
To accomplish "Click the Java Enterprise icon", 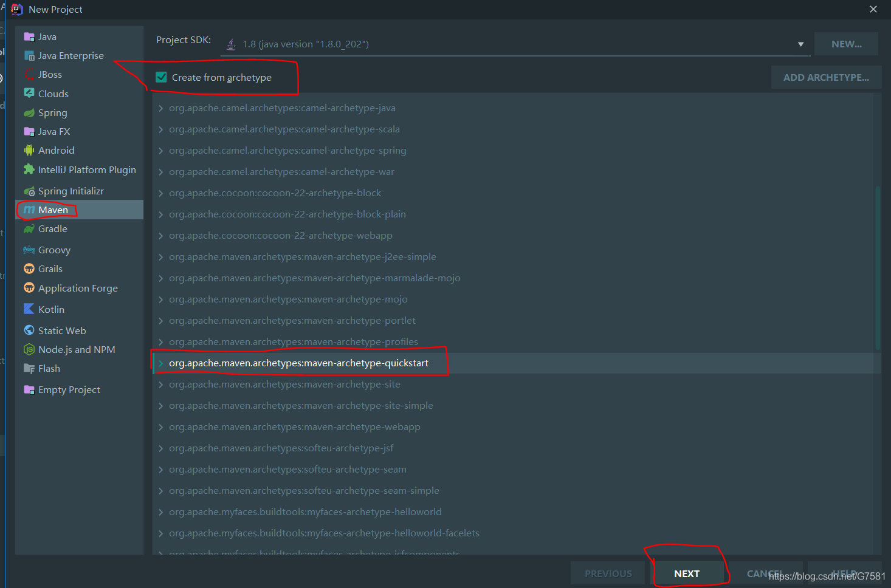I will click(29, 56).
